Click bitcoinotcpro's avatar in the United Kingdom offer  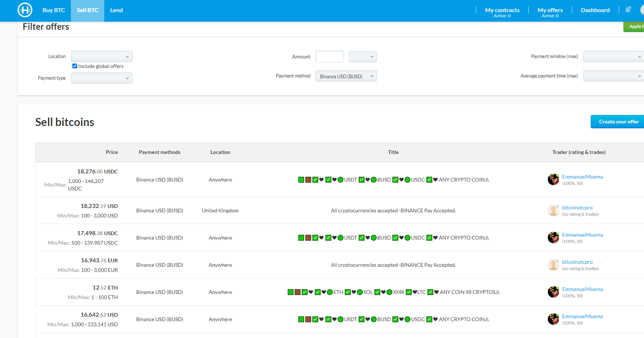(553, 211)
